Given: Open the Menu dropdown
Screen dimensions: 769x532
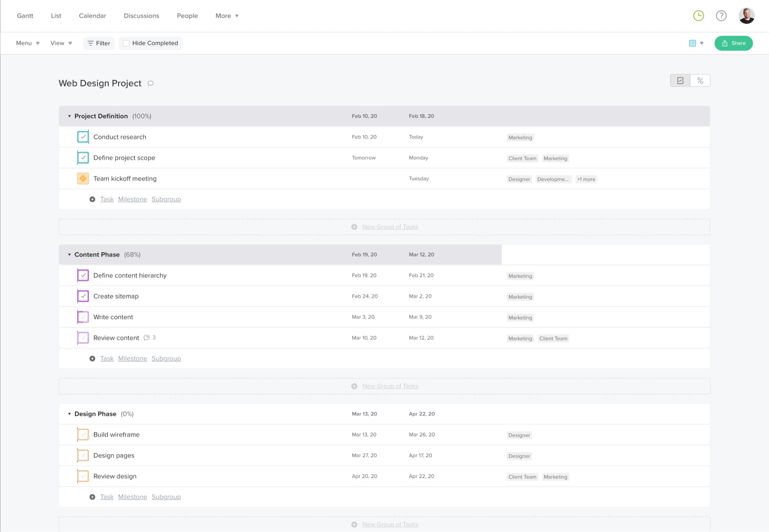Looking at the screenshot, I should click(28, 43).
